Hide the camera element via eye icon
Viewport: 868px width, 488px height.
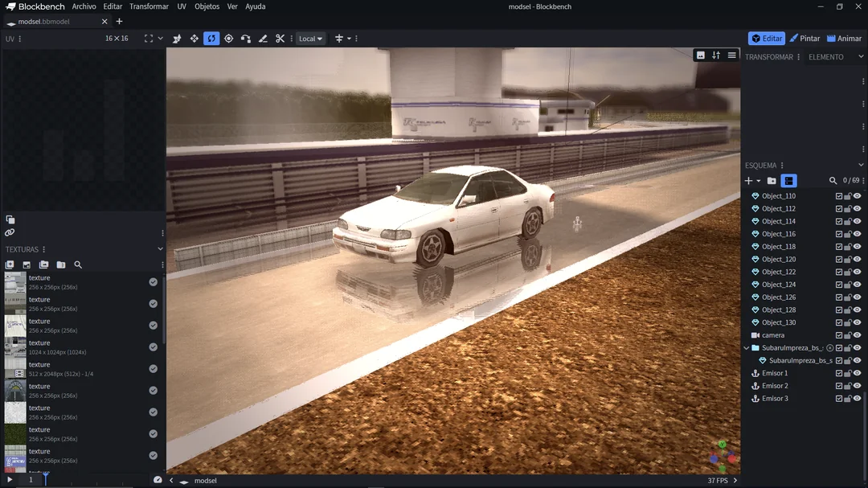tap(857, 335)
